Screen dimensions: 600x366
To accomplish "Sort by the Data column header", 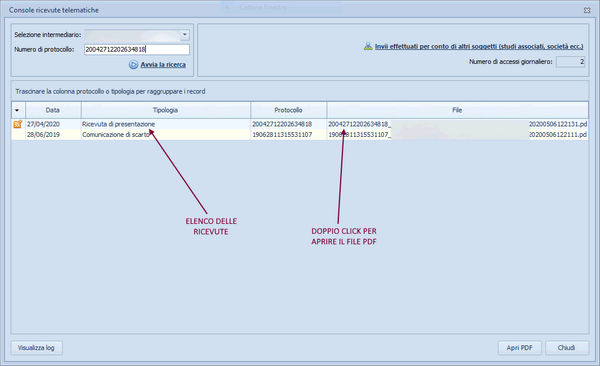I will point(53,110).
